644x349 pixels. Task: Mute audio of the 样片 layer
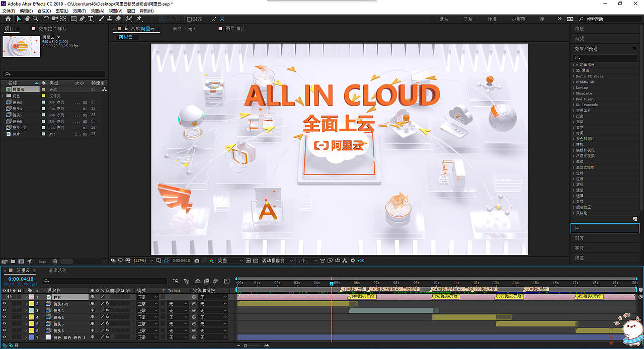point(9,297)
